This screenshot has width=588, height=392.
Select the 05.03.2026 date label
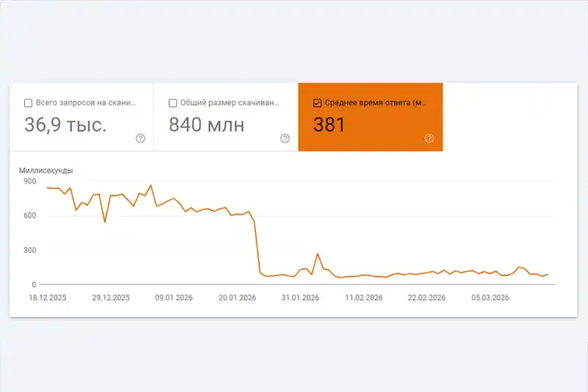[490, 298]
